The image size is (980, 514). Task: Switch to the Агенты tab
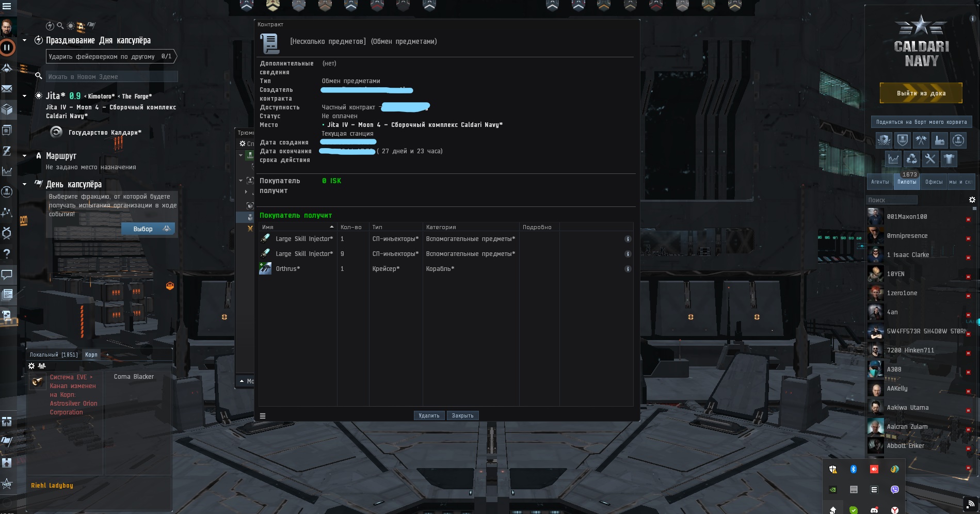(880, 182)
